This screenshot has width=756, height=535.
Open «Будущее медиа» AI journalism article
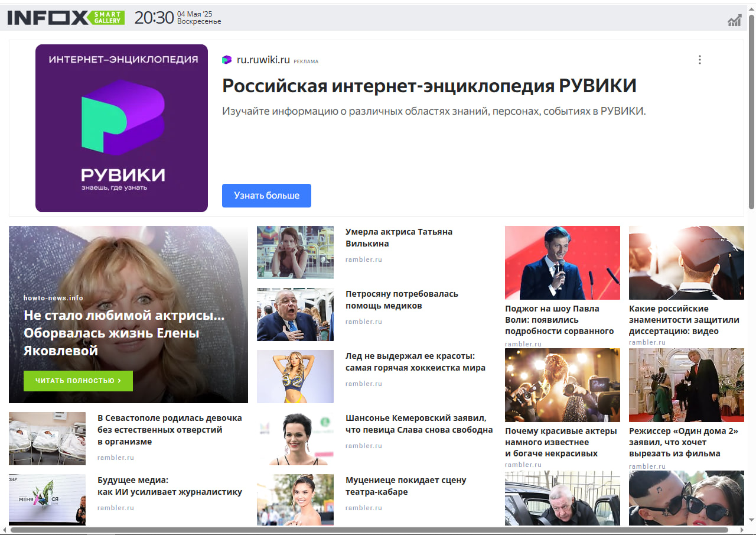tap(170, 486)
